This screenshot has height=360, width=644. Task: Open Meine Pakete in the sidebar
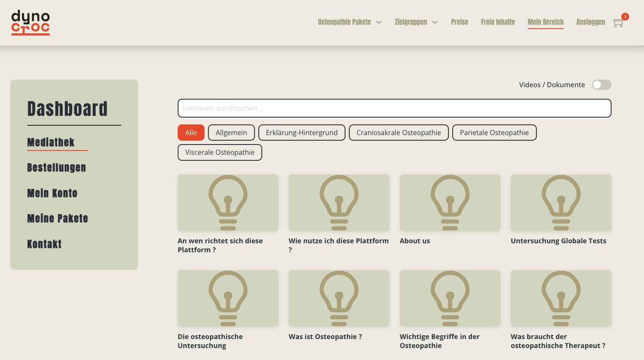57,218
